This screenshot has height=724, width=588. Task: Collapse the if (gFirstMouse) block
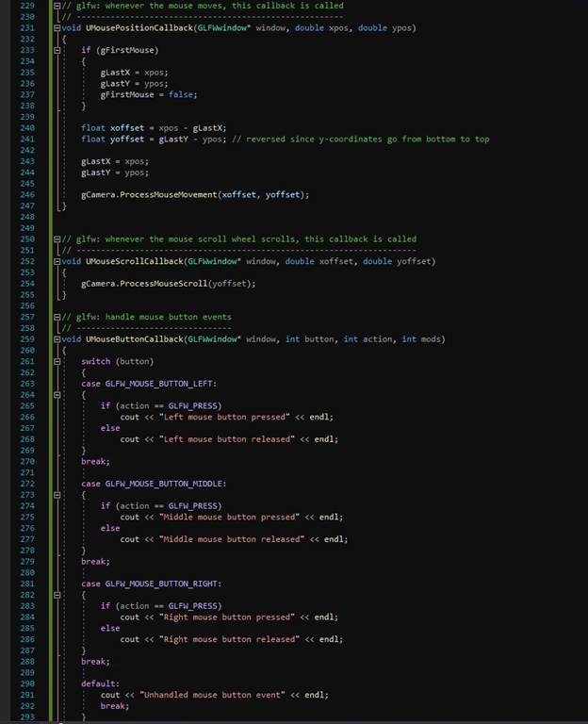(57, 50)
